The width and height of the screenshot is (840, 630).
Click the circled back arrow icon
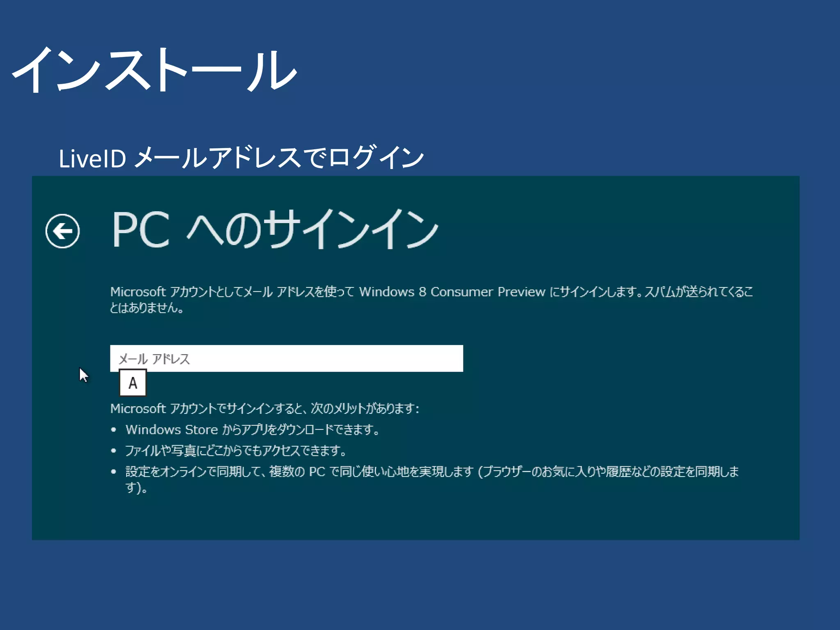point(62,231)
